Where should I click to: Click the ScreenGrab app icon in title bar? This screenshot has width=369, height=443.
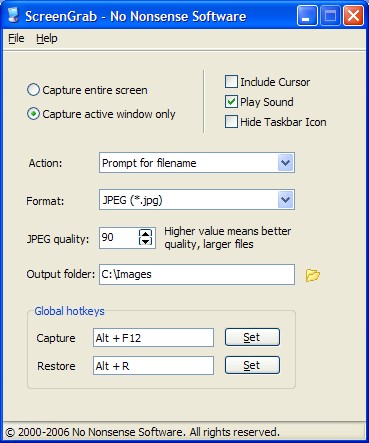(x=13, y=15)
